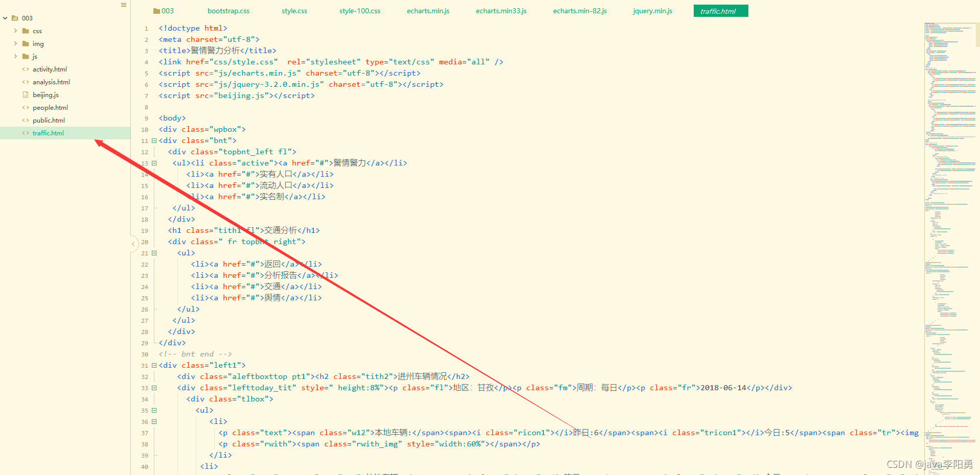This screenshot has height=475, width=980.
Task: Open the hamburger menu above the file tree
Action: pyautogui.click(x=123, y=5)
